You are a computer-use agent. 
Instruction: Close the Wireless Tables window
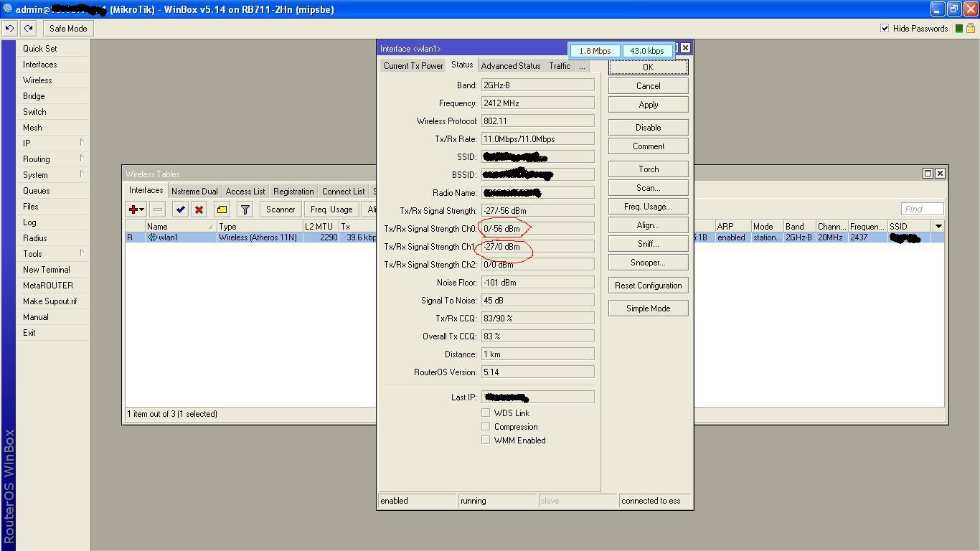click(940, 173)
